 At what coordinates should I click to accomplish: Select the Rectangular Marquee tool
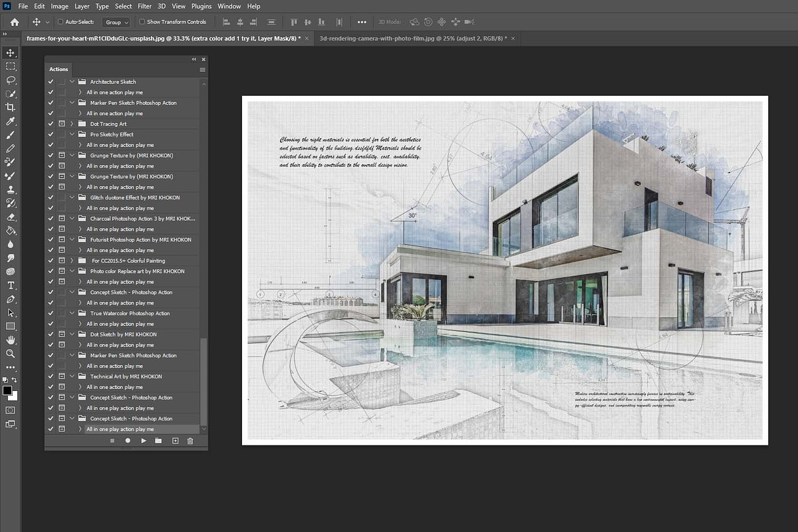[10, 66]
